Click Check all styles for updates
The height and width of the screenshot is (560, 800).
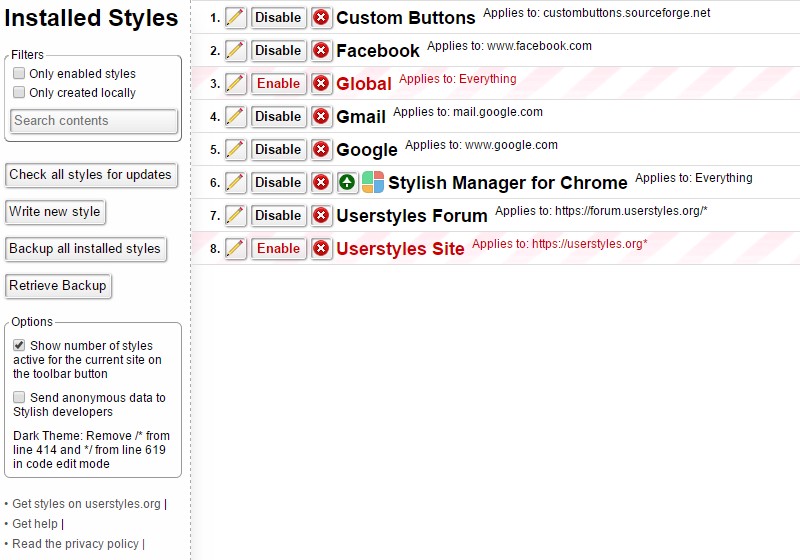[91, 175]
